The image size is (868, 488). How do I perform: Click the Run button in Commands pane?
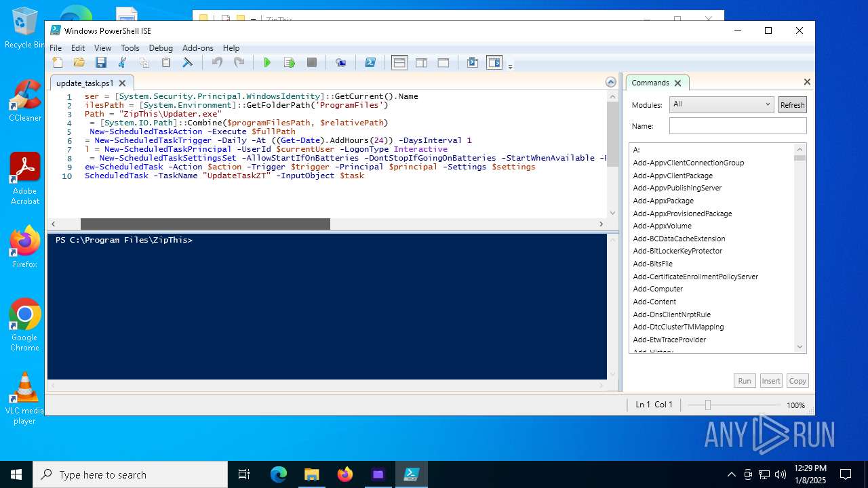pyautogui.click(x=745, y=381)
